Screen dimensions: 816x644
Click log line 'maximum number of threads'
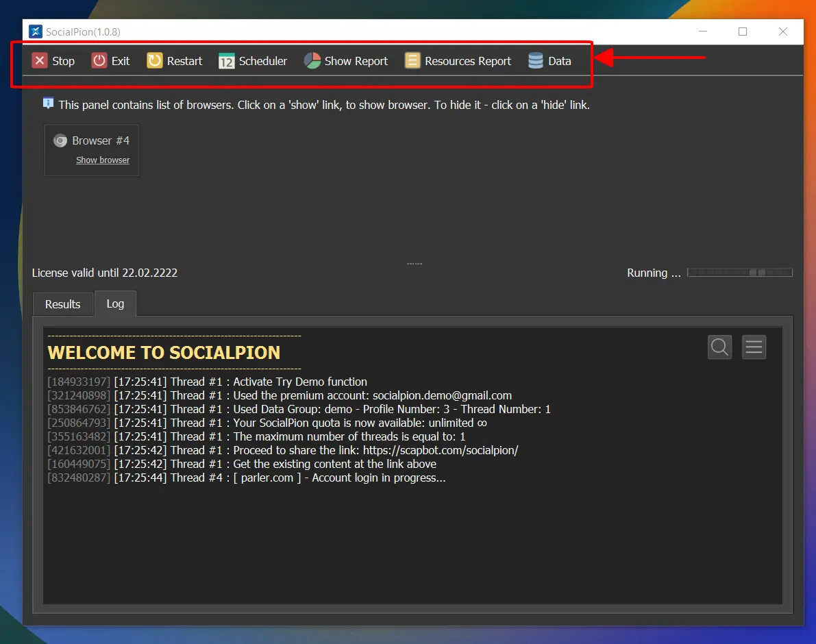[x=256, y=436]
